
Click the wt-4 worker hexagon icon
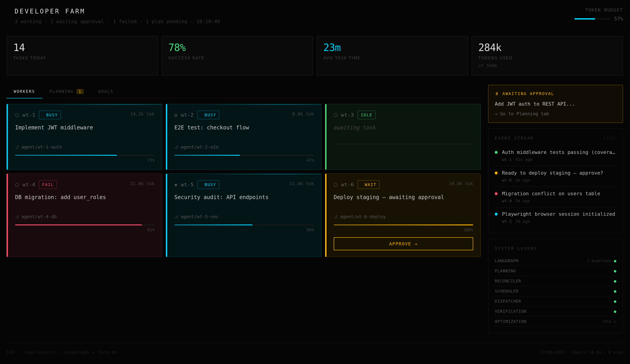(17, 185)
